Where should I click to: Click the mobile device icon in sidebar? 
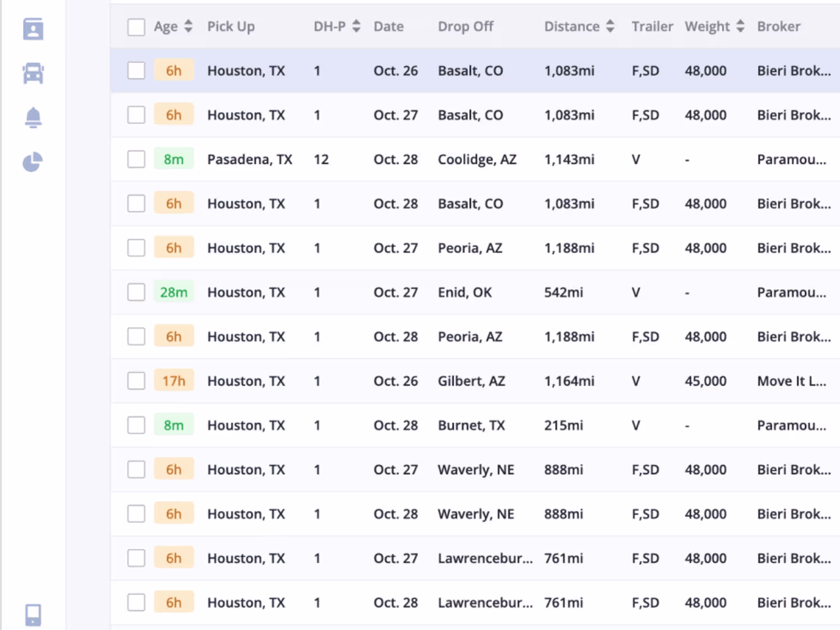pyautogui.click(x=33, y=615)
